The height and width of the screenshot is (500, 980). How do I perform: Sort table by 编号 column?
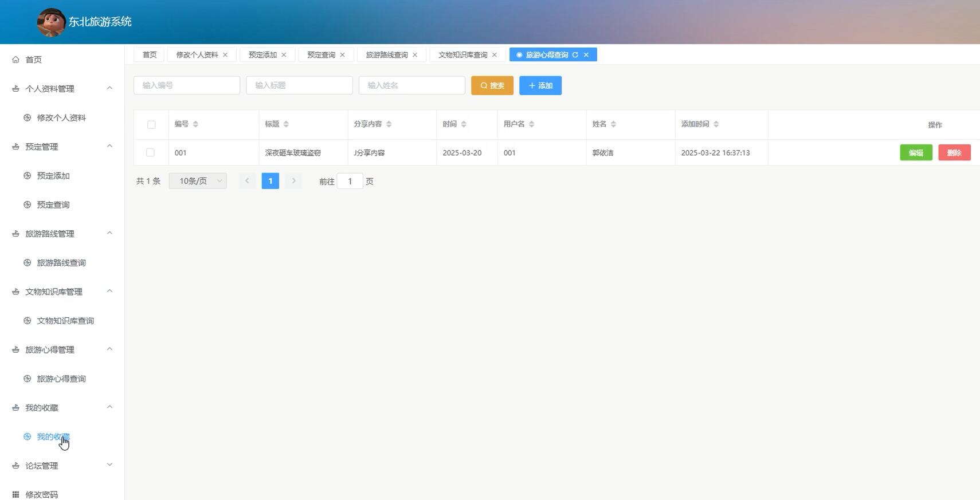[195, 124]
